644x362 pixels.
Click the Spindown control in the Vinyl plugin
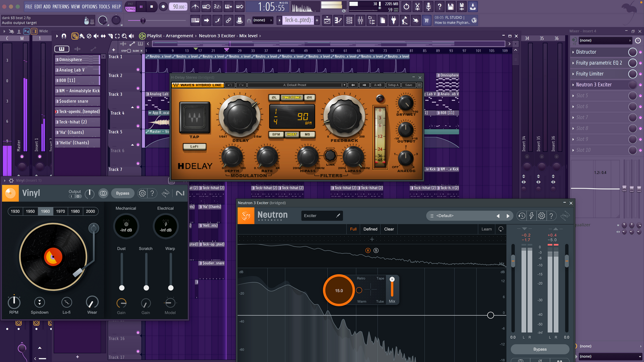coord(39,301)
